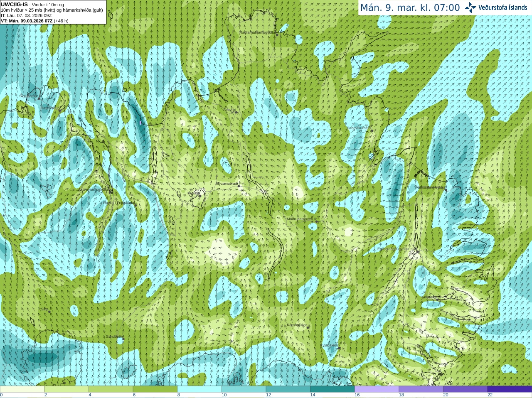Select the Mývatnsöræfi station label
This screenshot has height=398, width=532.
pos(227,184)
